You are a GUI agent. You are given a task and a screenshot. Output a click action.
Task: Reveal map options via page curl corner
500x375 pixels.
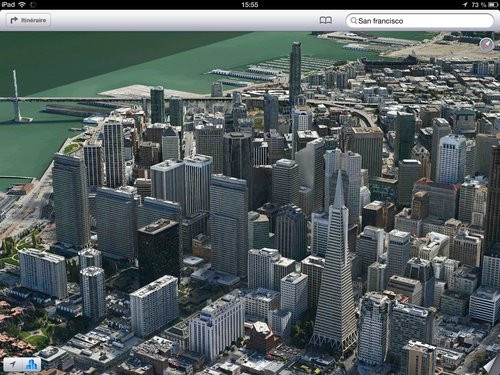[491, 365]
